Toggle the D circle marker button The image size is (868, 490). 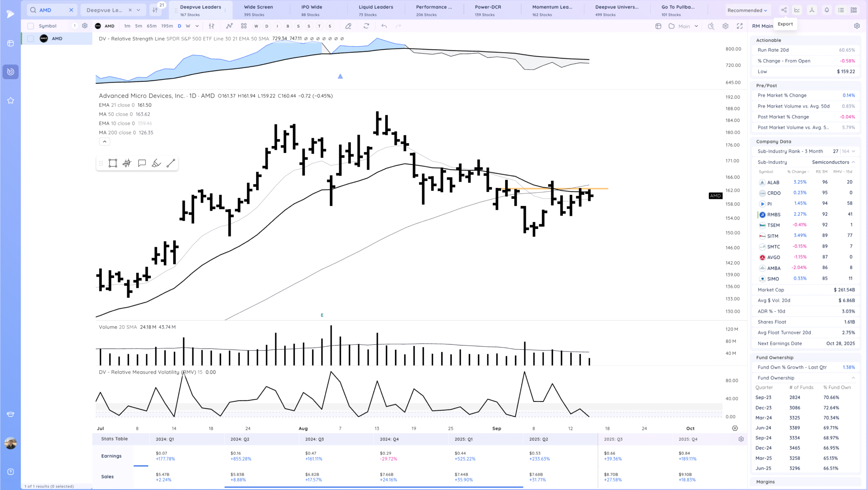pyautogui.click(x=267, y=26)
